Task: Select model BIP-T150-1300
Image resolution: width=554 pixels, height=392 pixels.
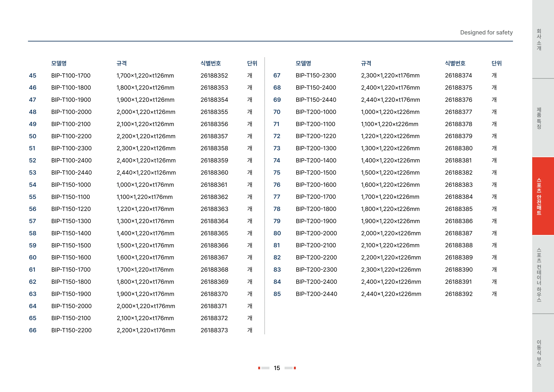Action: click(x=71, y=221)
